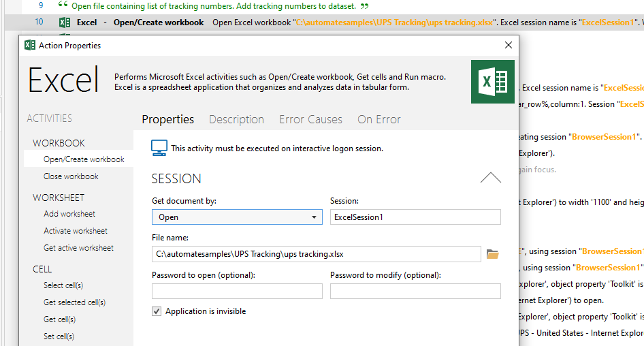Click the WORKSHEET group heading

click(59, 198)
